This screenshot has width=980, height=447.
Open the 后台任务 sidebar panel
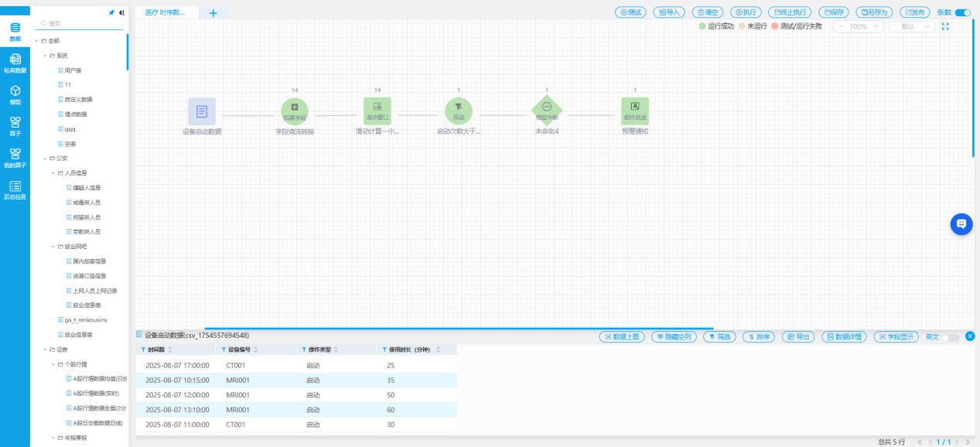coord(15,190)
